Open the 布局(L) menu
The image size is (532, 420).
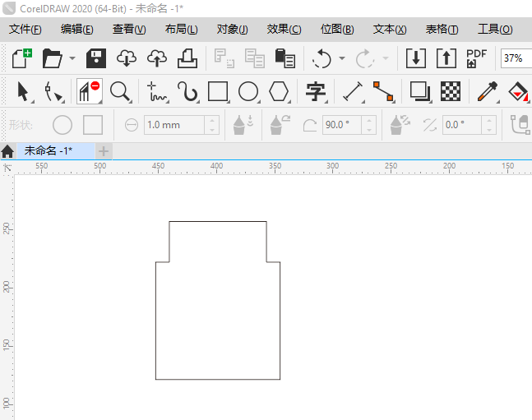click(181, 29)
